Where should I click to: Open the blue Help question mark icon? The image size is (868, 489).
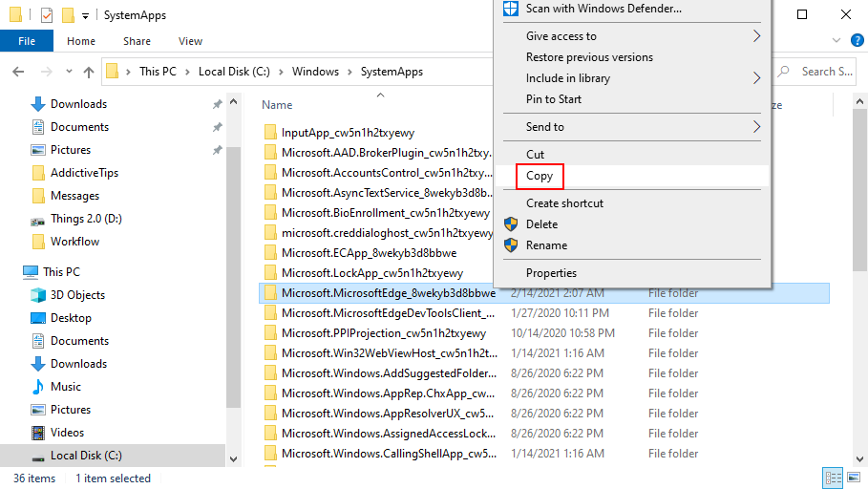(857, 40)
